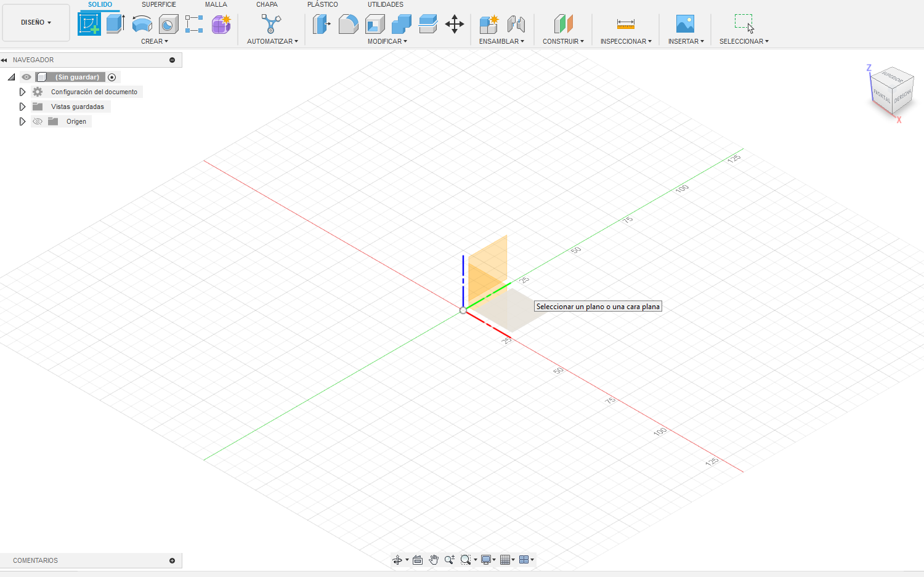Select the Configuración del documento tree item
The height and width of the screenshot is (577, 924).
tap(94, 92)
